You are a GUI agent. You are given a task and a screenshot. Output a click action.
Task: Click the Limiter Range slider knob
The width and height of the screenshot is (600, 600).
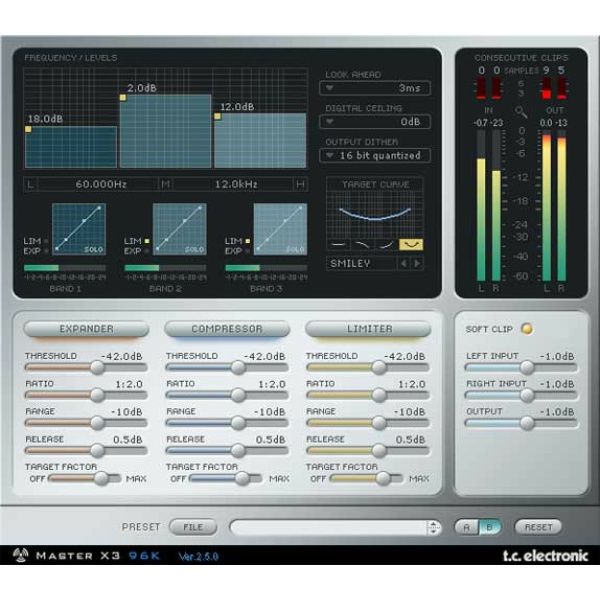pos(379,423)
